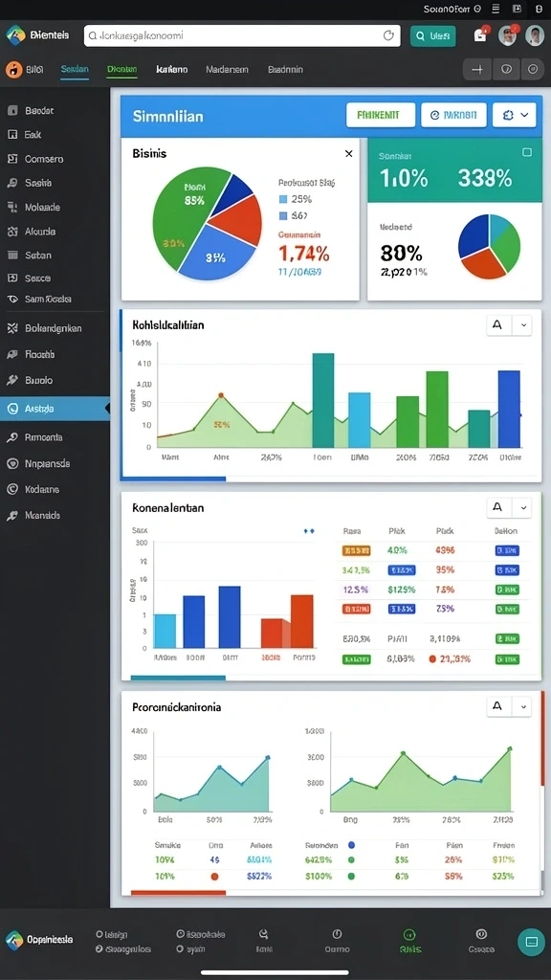The height and width of the screenshot is (980, 551).
Task: Click the rightmost user avatar in header
Action: coord(535,35)
